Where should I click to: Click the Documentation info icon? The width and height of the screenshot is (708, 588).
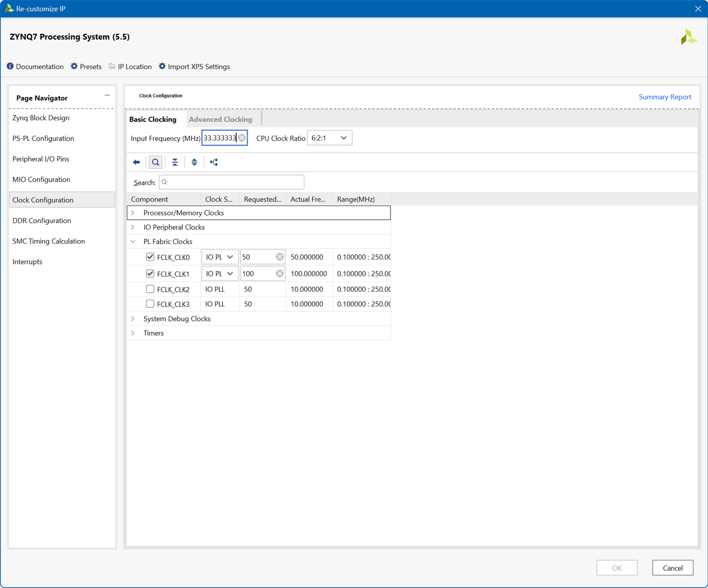(x=10, y=66)
